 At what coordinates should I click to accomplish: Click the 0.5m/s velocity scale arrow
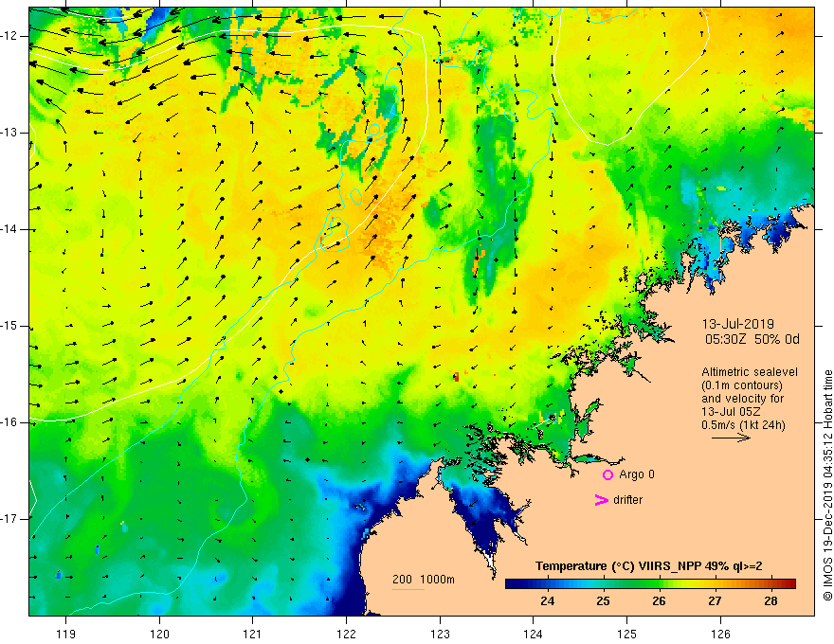tap(731, 438)
